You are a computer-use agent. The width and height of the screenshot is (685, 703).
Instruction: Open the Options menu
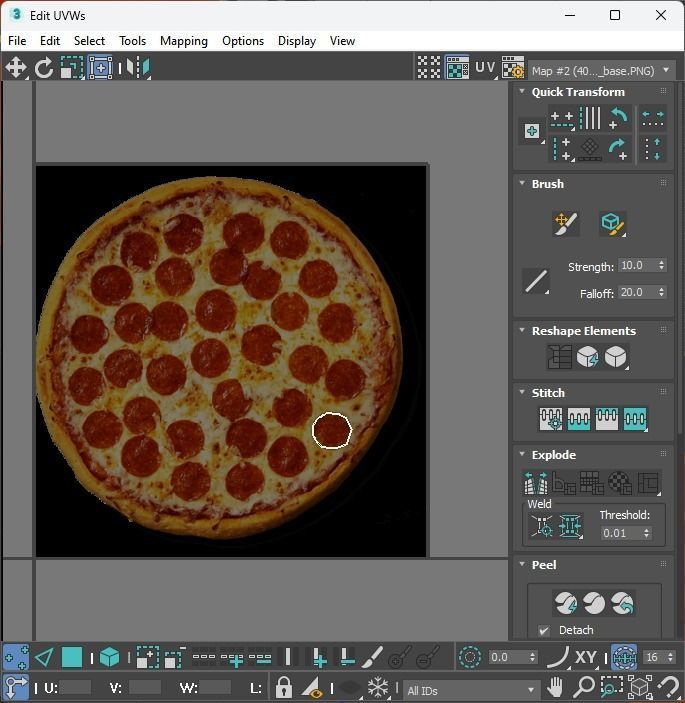(243, 41)
